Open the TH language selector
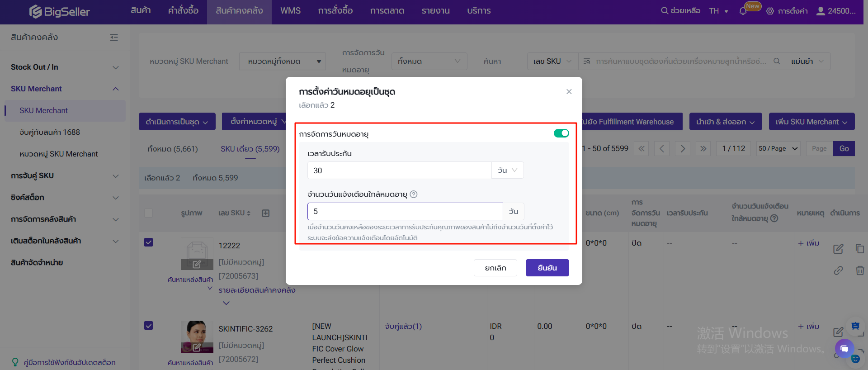868x370 pixels. coord(719,11)
